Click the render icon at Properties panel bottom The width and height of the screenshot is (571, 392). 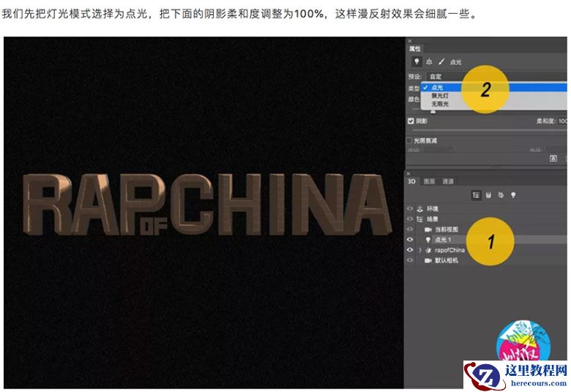553,158
